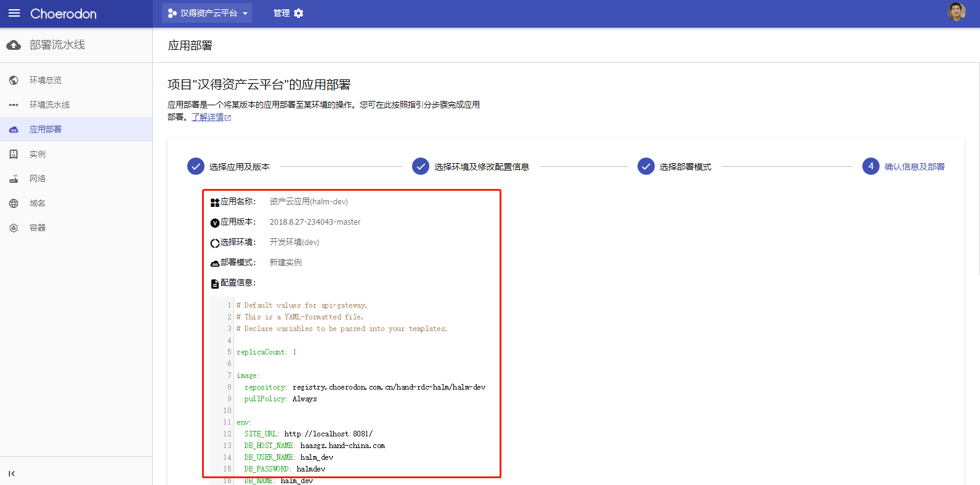The height and width of the screenshot is (485, 980).
Task: Click the 网络 sidebar icon
Action: [14, 179]
